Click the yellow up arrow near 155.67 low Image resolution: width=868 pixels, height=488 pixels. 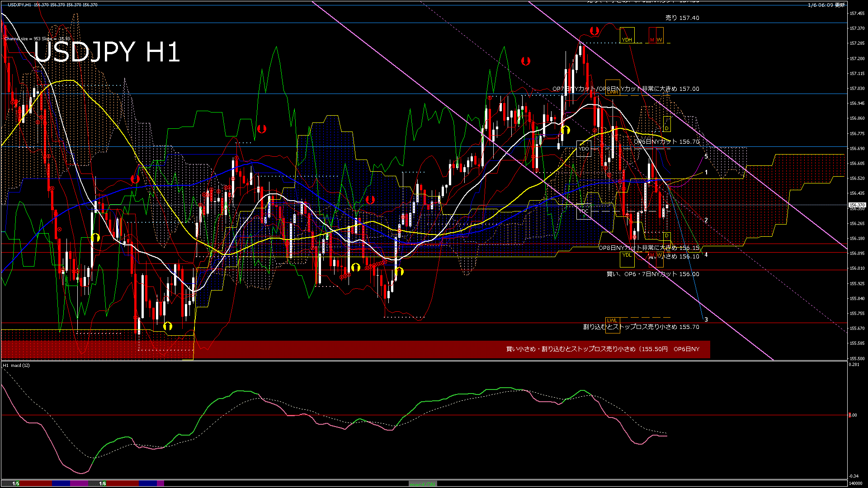[x=168, y=326]
